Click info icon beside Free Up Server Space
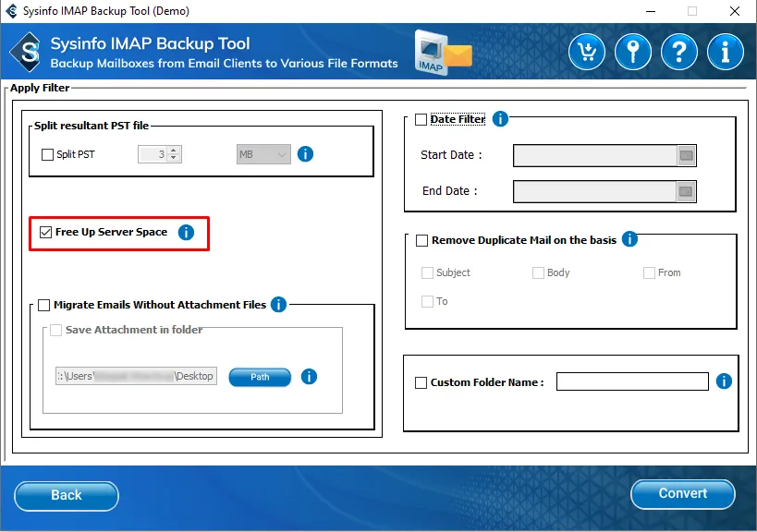This screenshot has height=532, width=757. point(186,233)
